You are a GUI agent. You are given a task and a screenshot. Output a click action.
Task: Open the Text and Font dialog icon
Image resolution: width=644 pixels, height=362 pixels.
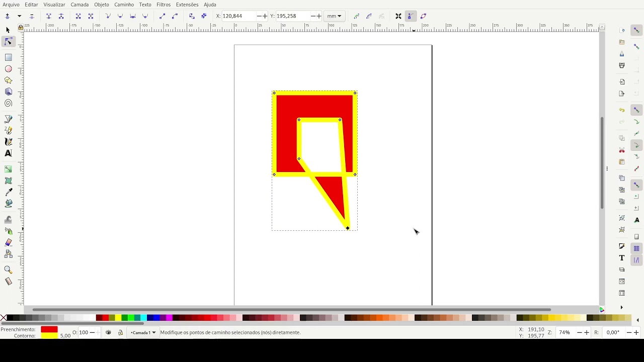[x=622, y=258]
